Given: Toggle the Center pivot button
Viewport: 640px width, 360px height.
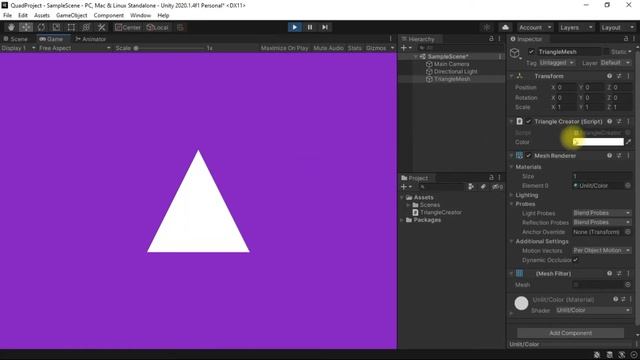Looking at the screenshot, I should click(x=127, y=27).
